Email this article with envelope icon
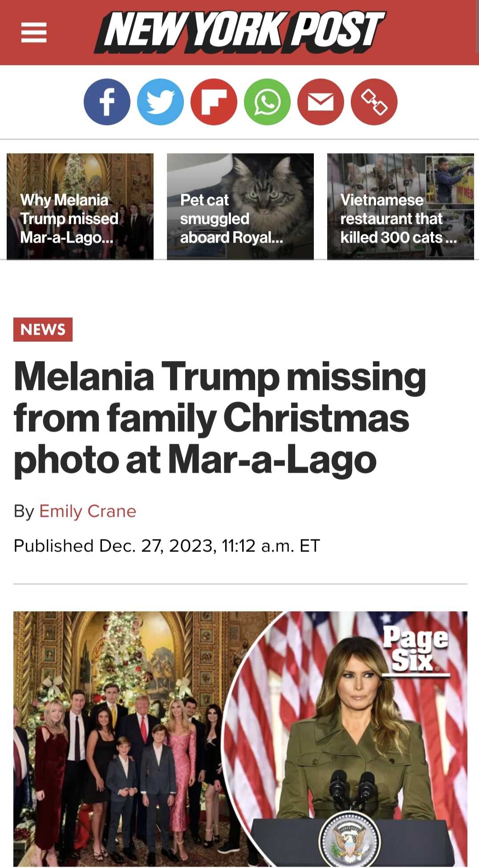 click(x=321, y=102)
